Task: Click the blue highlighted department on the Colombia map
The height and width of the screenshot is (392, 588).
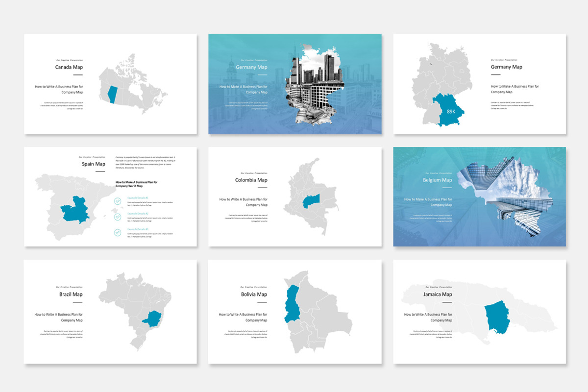Action: [312, 200]
